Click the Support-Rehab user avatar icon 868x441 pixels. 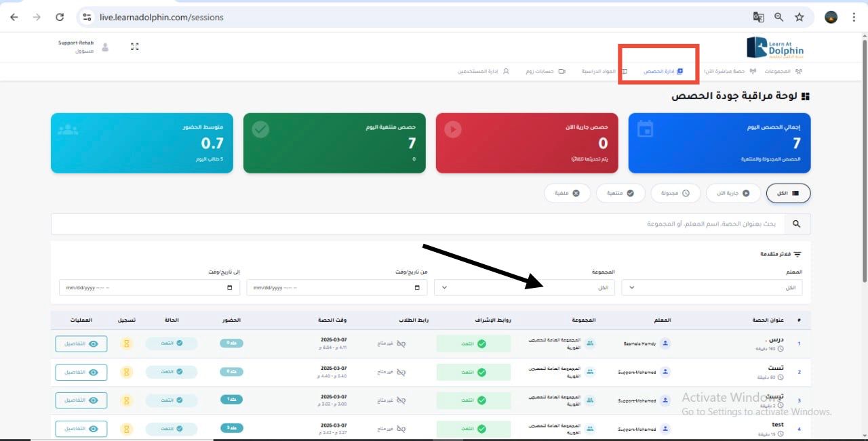coord(105,47)
